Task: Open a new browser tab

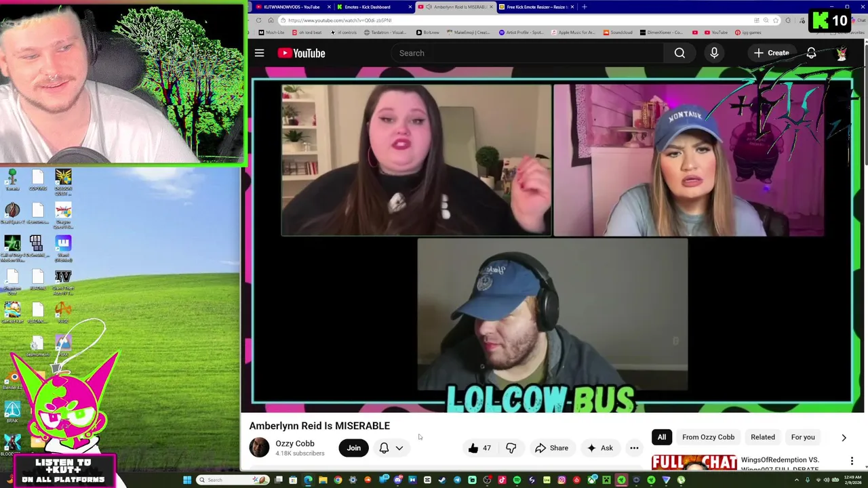Action: (x=584, y=7)
